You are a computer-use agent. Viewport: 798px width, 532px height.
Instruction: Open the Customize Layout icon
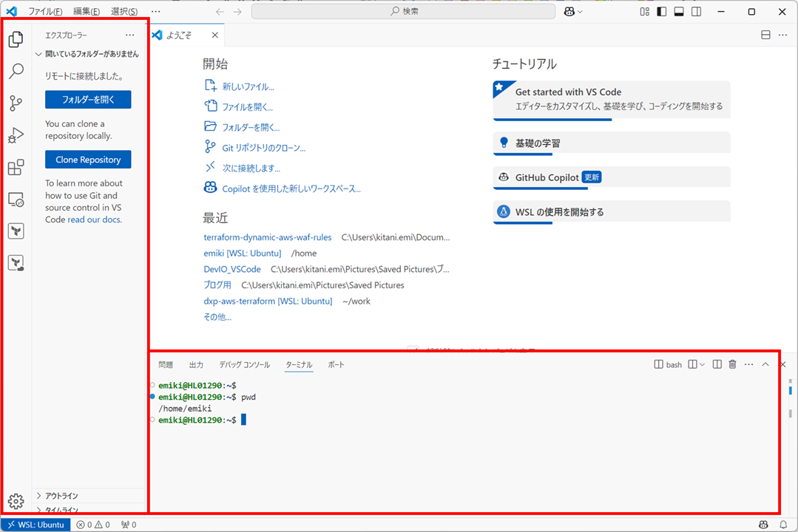[644, 11]
